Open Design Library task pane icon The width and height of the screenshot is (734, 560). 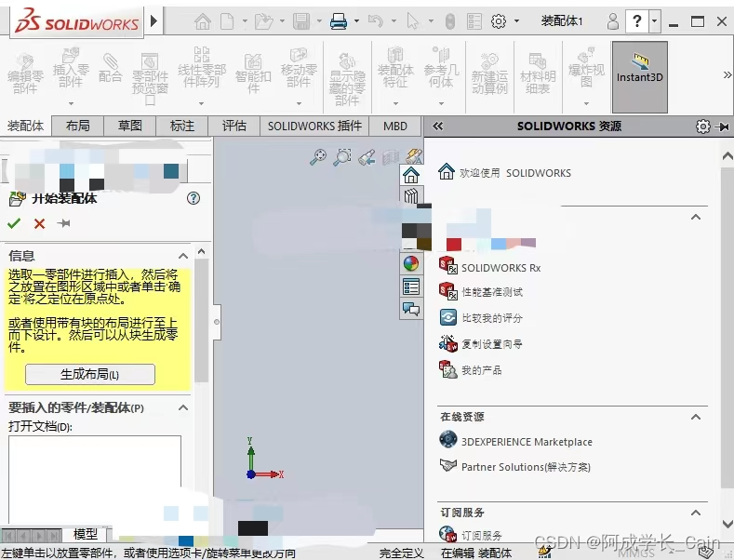(x=411, y=195)
